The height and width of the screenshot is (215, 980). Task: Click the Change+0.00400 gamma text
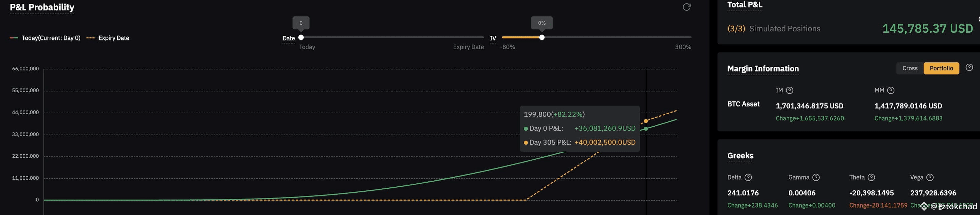coord(812,206)
